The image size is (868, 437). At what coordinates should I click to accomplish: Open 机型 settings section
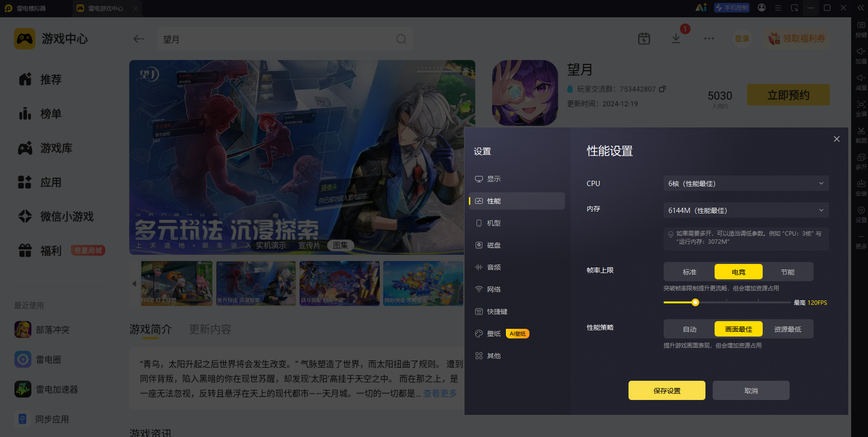516,223
